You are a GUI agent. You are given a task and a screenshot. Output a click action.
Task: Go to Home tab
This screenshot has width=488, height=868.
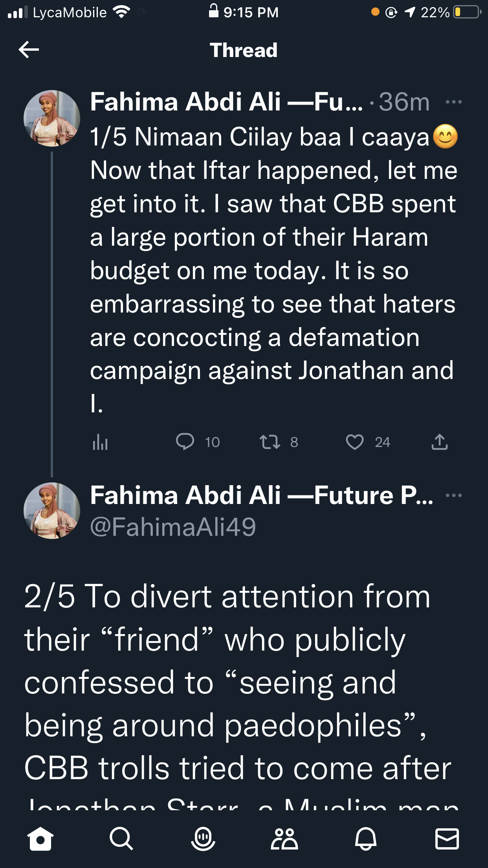pos(40,839)
